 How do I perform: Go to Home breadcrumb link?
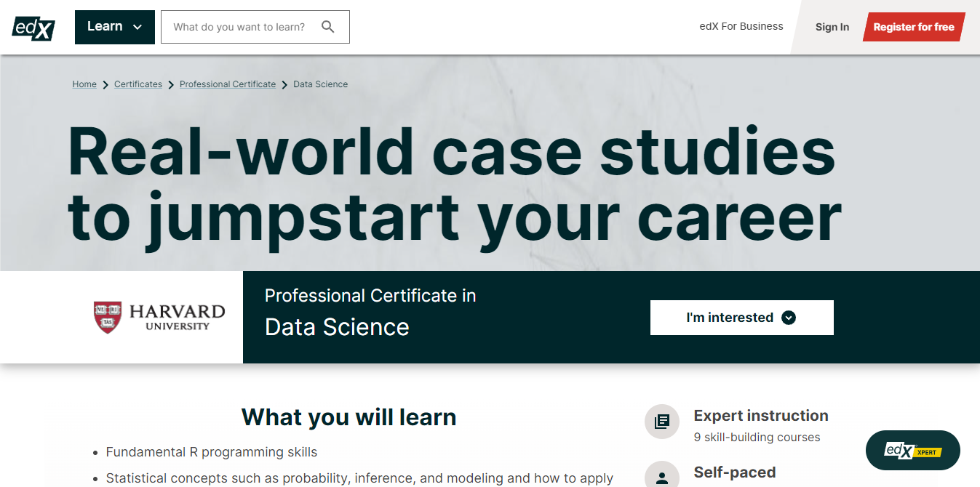coord(84,84)
